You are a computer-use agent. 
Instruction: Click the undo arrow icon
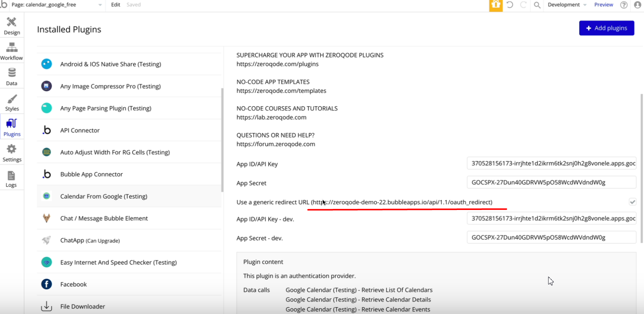510,5
